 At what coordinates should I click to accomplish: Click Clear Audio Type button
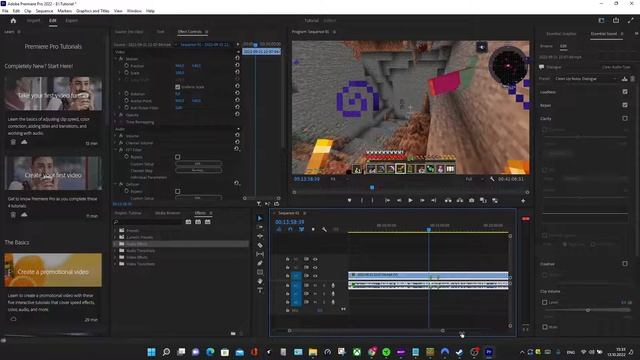(x=616, y=67)
